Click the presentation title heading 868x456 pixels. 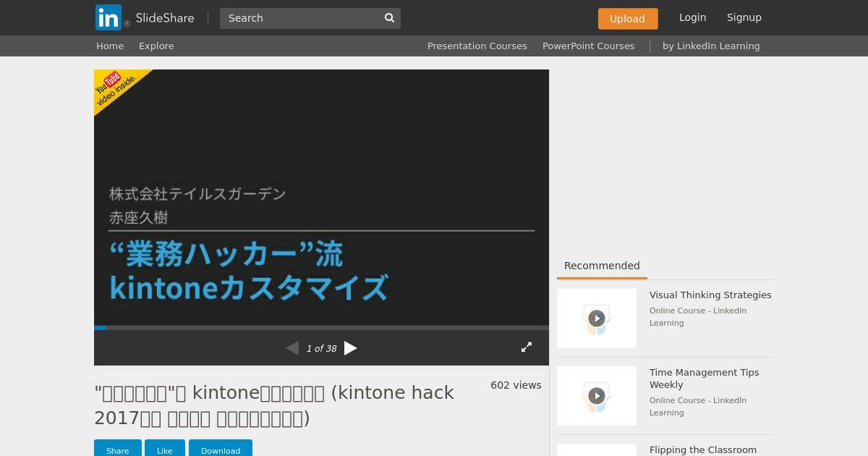point(274,405)
